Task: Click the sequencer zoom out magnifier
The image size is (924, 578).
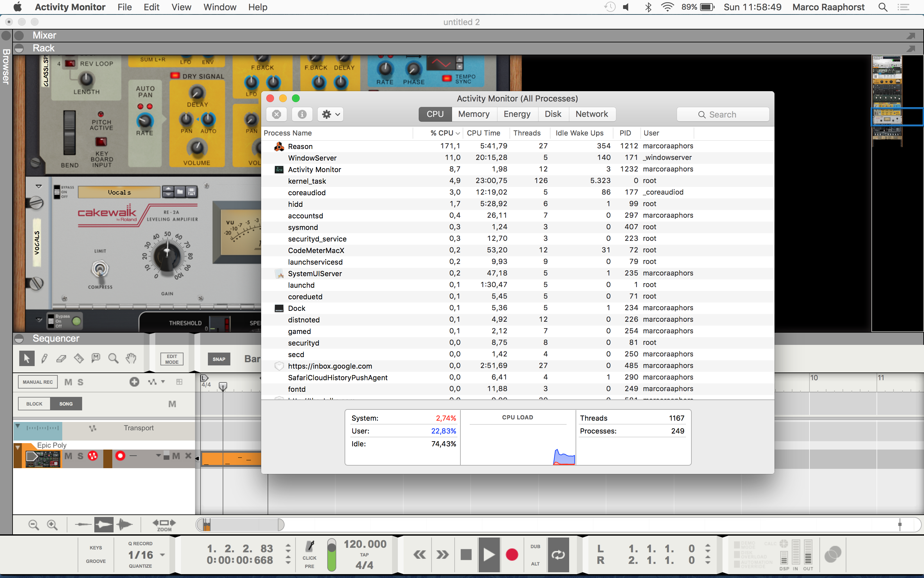Action: point(34,525)
